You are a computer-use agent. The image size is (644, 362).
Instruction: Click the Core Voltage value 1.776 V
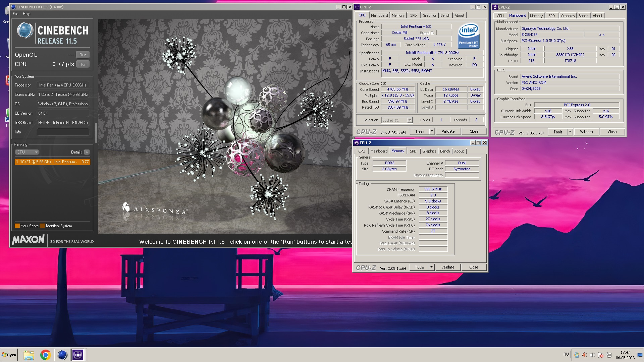(439, 45)
